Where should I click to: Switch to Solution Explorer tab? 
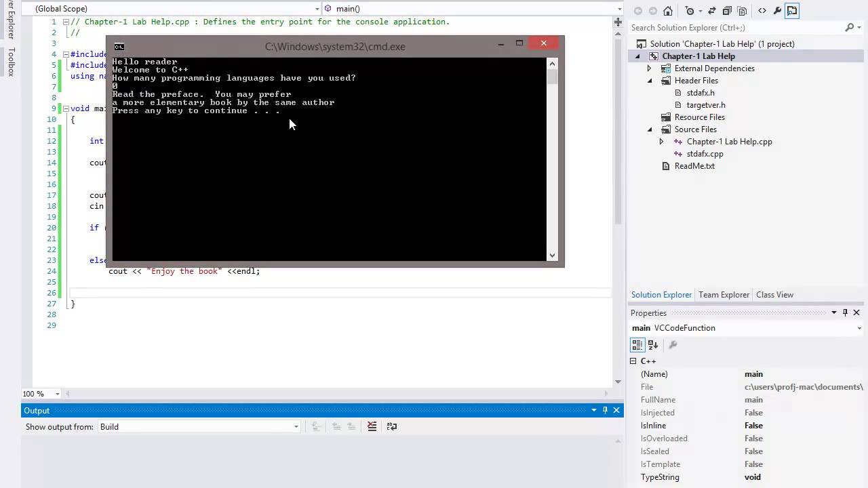[661, 295]
